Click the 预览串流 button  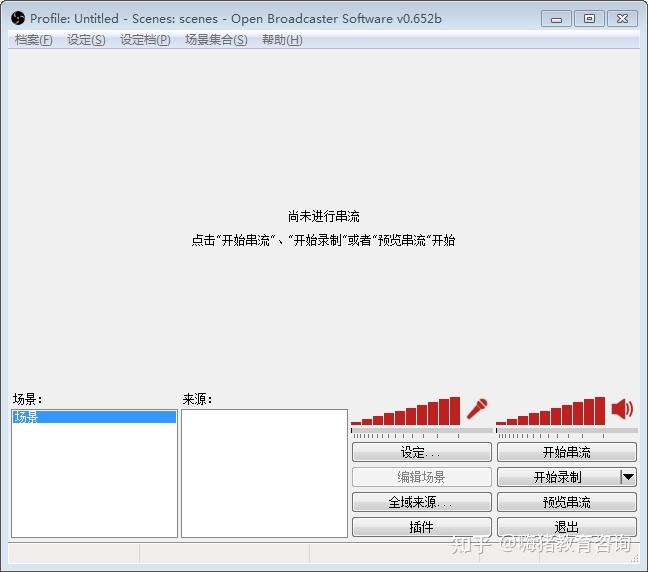567,502
